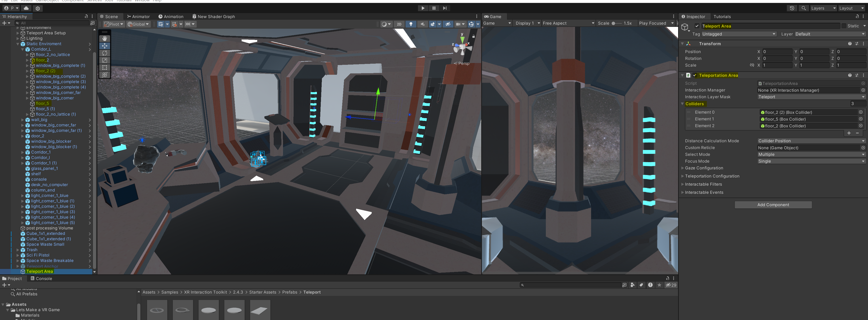
Task: Click the Pause button
Action: tap(434, 8)
